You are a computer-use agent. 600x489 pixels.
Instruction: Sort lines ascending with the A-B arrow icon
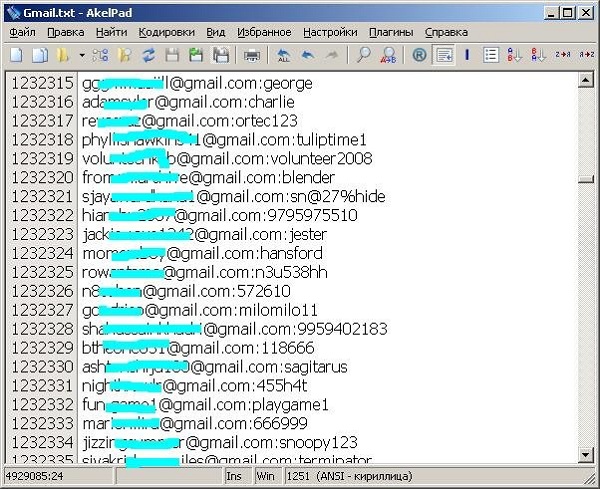(x=514, y=55)
